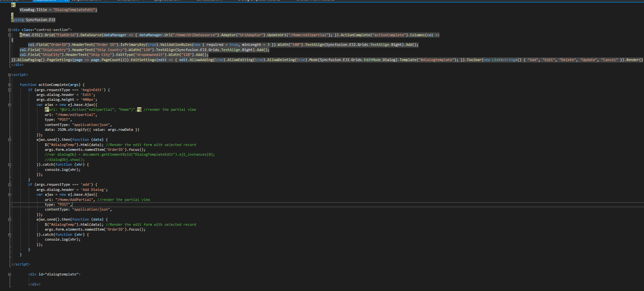Click the //render the partial view comment after Url.Action

tap(170, 109)
